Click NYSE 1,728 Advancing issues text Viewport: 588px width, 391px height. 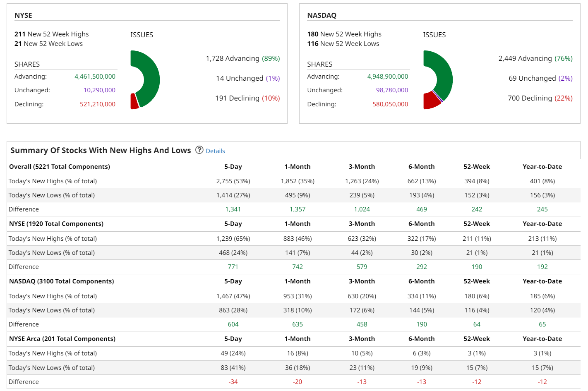[243, 58]
